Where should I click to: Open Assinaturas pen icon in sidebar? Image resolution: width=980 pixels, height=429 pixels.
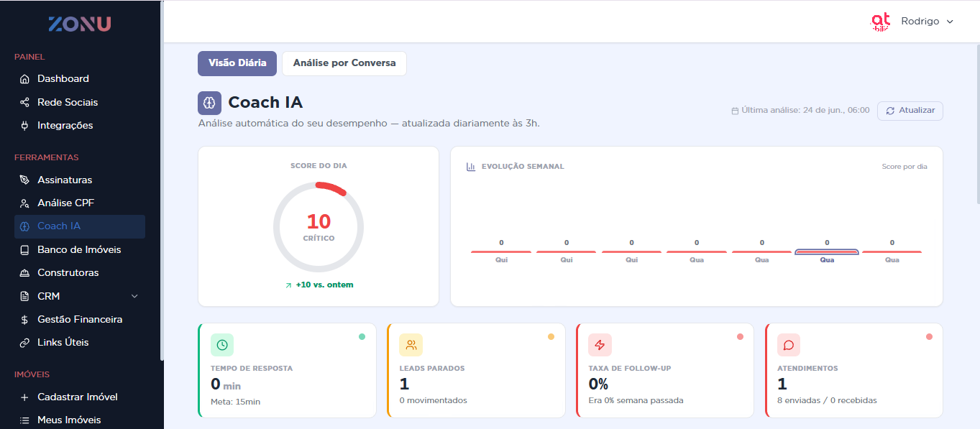click(x=24, y=180)
